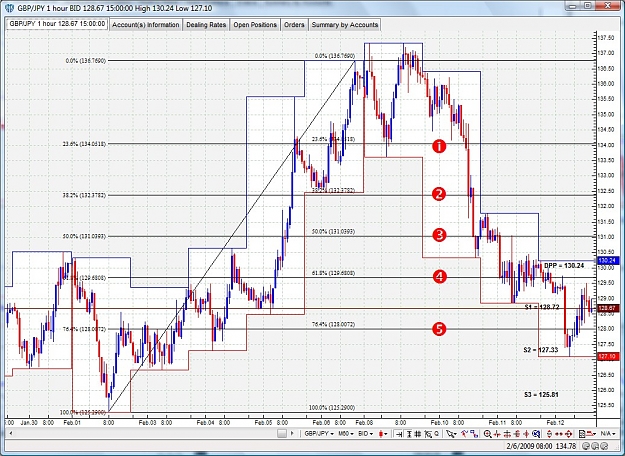Click the small Q magnifier icon
625x456 pixels.
click(437, 433)
